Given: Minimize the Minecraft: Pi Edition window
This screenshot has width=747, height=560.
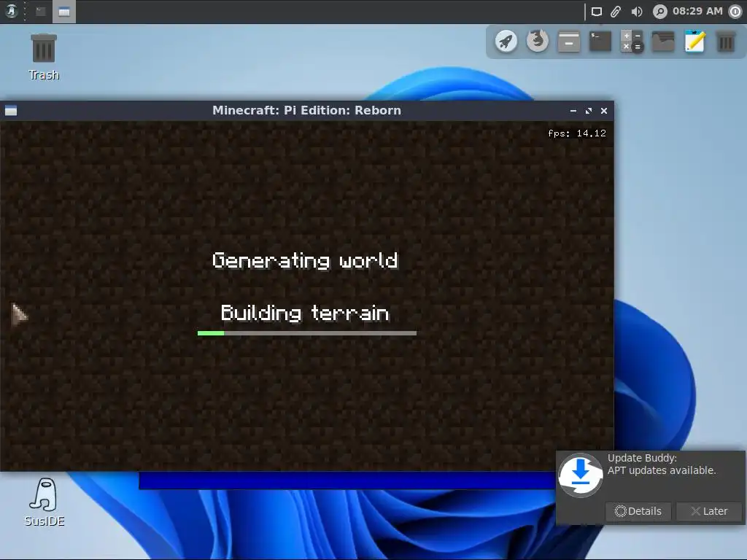Looking at the screenshot, I should [573, 111].
